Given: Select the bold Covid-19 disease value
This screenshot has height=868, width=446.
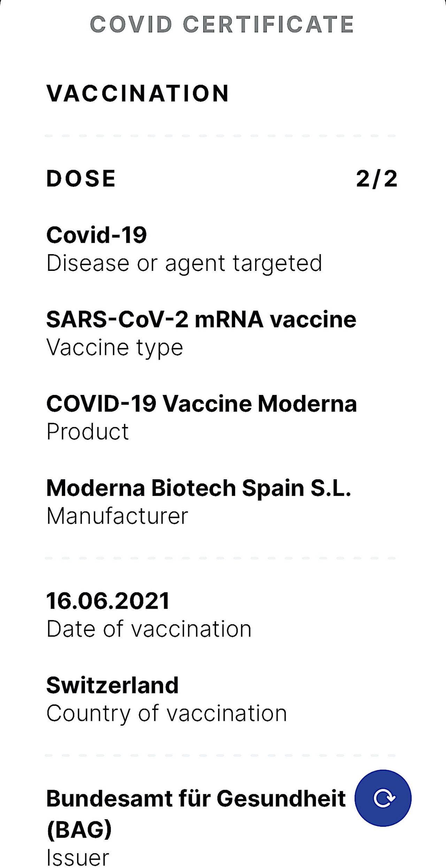Looking at the screenshot, I should [x=97, y=235].
